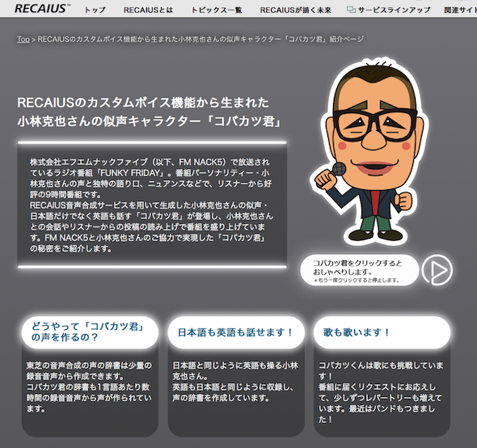Viewport: 477px width, 448px height.
Task: Click the description text box about FUNKY FRIDAY
Action: click(x=152, y=205)
